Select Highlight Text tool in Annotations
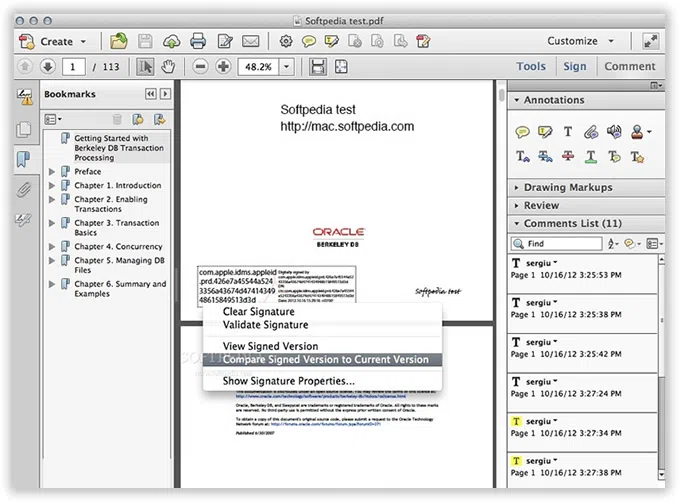Screen dimensions: 679x502 (545, 132)
